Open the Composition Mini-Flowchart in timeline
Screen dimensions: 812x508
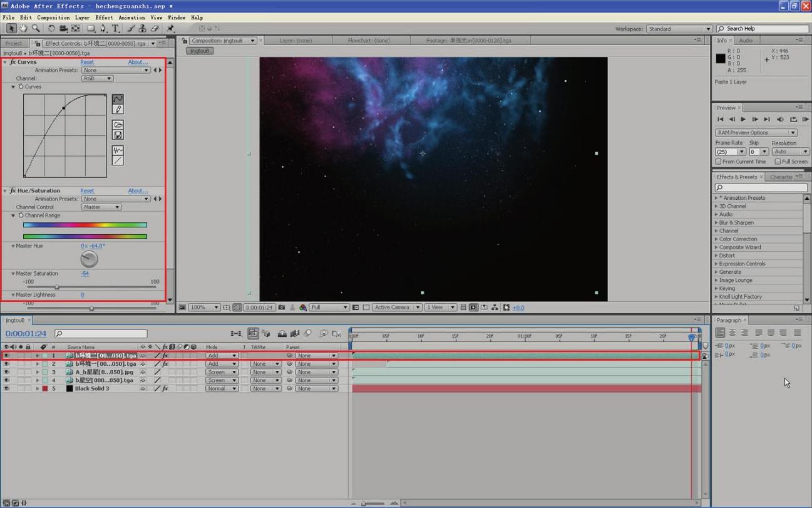(x=236, y=334)
